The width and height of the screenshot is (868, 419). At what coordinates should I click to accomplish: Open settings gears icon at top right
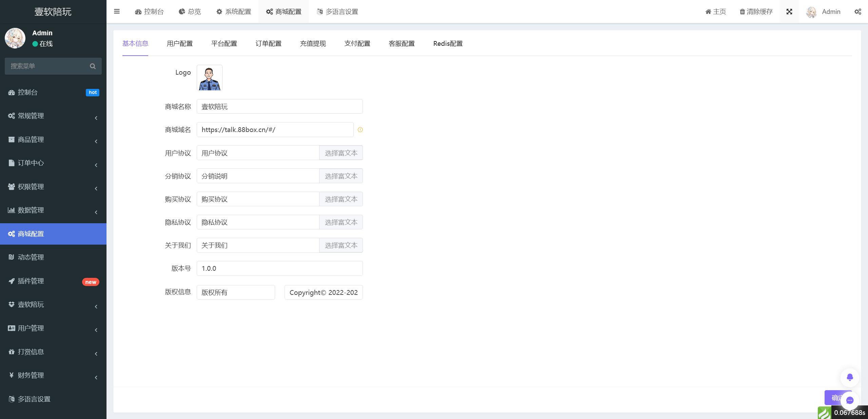tap(857, 12)
